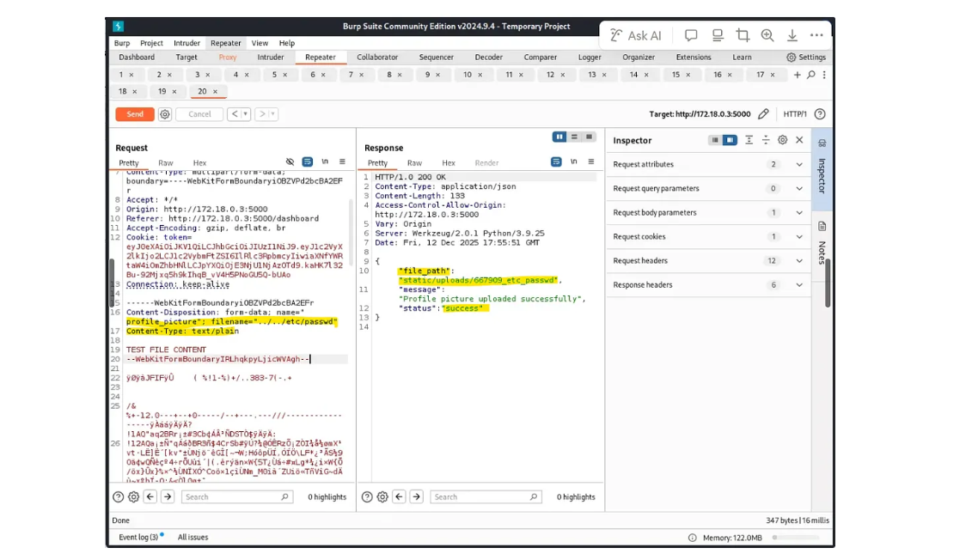
Task: Click the overlay crop icon
Action: 742,35
